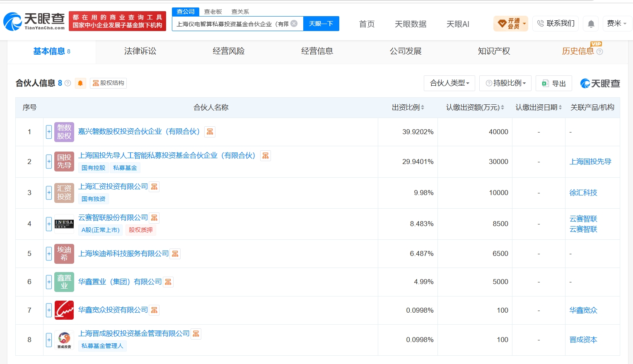Image resolution: width=633 pixels, height=364 pixels.
Task: Switch to 知识产权 tab
Action: tap(494, 51)
